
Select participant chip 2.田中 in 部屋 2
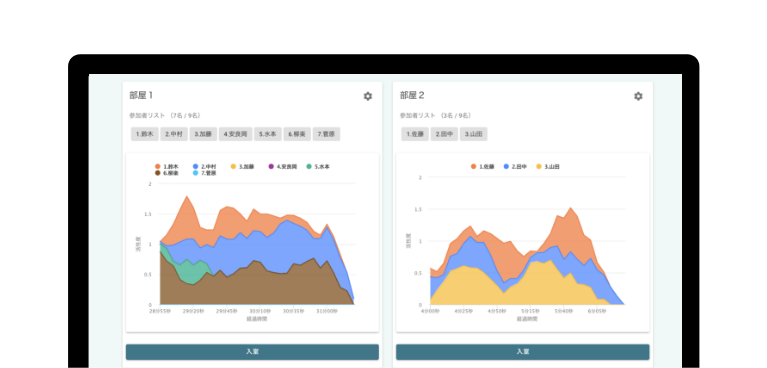point(444,134)
